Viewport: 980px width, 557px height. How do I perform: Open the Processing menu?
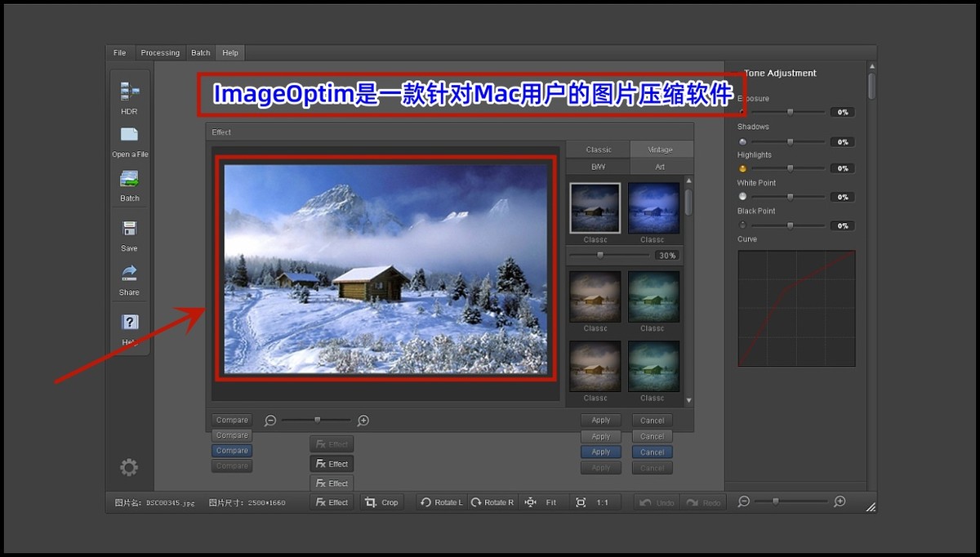160,53
